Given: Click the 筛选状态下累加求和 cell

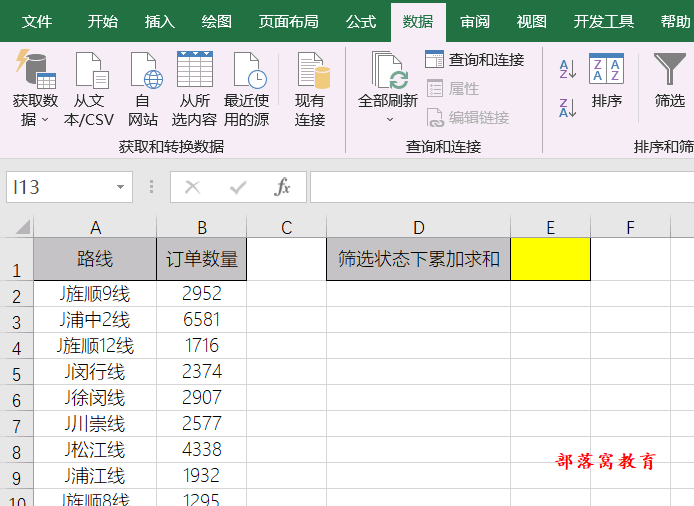Looking at the screenshot, I should click(418, 259).
